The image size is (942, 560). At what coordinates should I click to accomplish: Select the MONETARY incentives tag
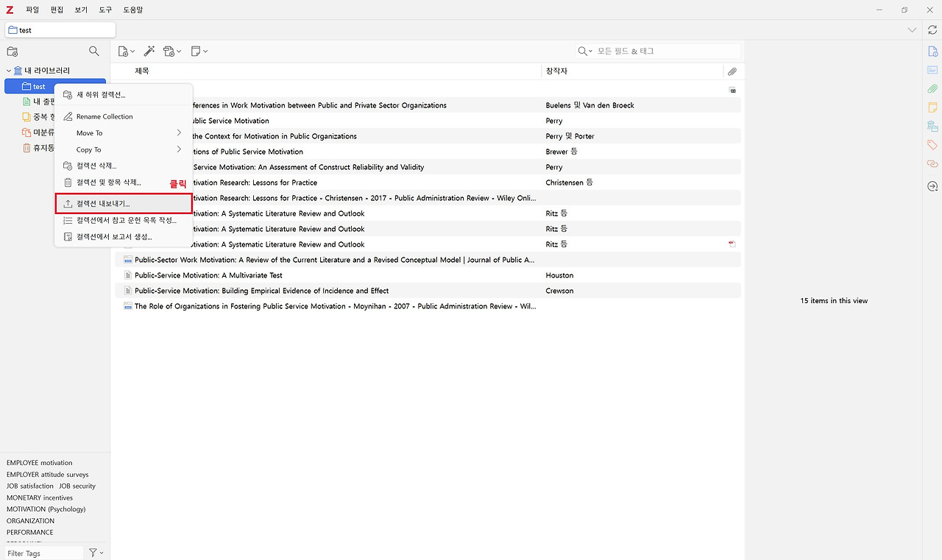40,498
